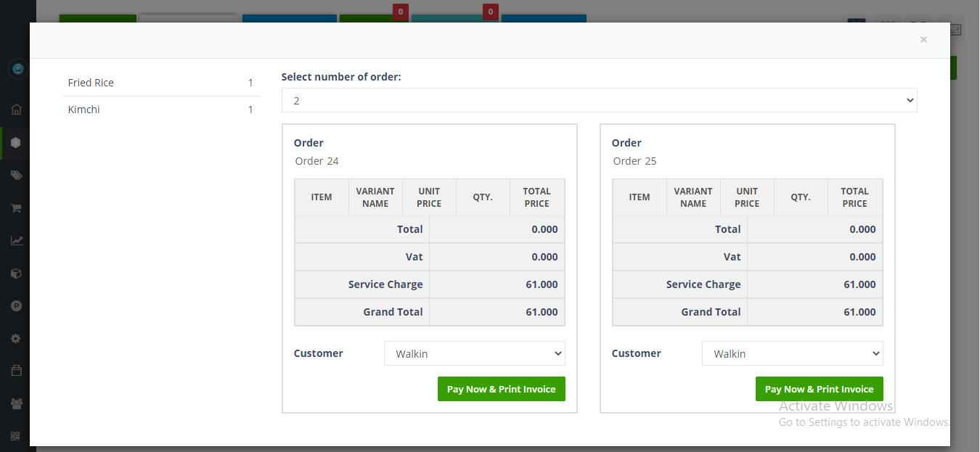
Task: Click the home icon in the sidebar
Action: click(16, 110)
